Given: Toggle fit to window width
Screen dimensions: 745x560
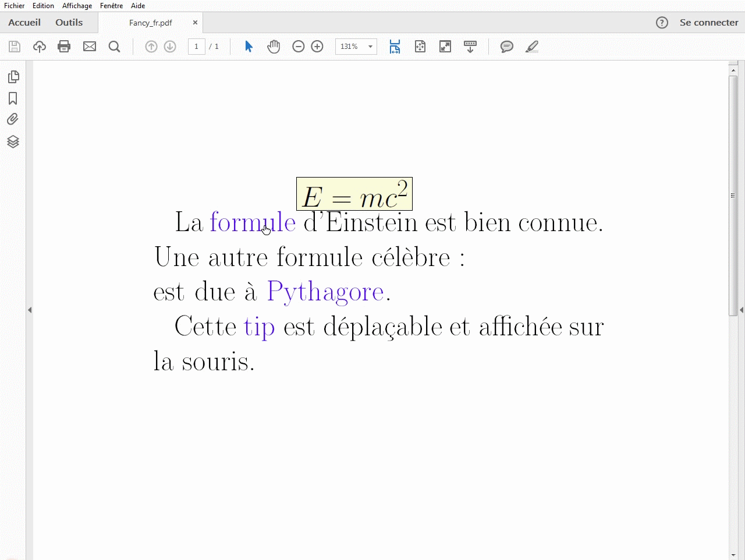Looking at the screenshot, I should (395, 47).
